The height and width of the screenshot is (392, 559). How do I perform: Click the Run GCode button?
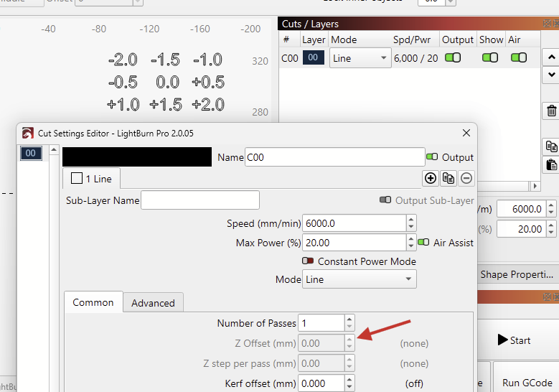[527, 383]
